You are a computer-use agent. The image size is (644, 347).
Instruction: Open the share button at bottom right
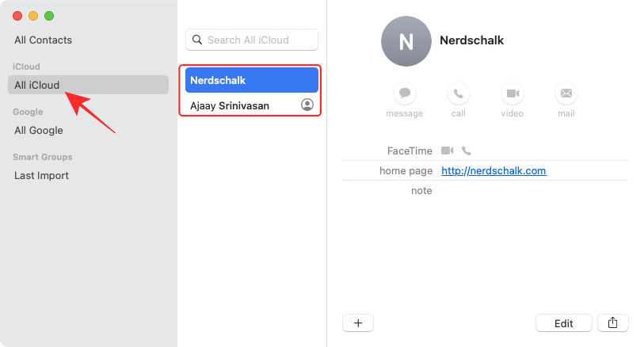pos(612,322)
